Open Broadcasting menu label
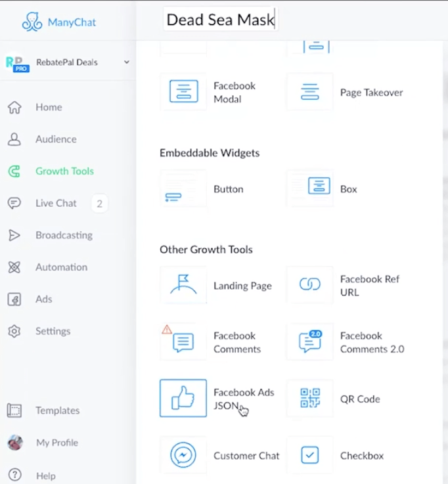 (64, 235)
